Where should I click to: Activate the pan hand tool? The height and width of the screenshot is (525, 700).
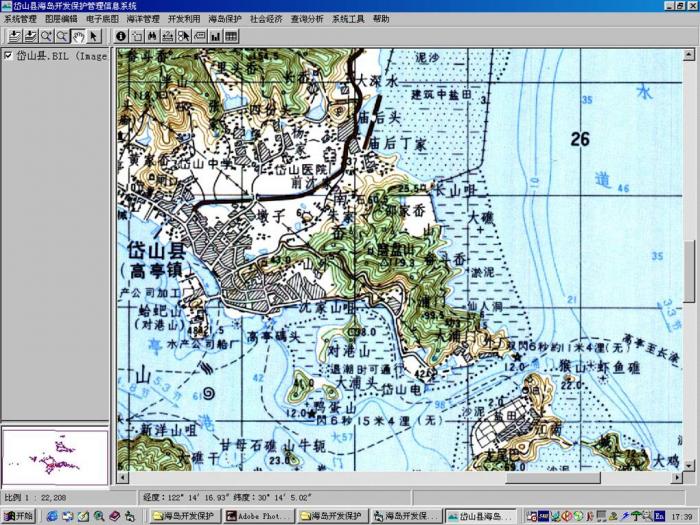78,36
